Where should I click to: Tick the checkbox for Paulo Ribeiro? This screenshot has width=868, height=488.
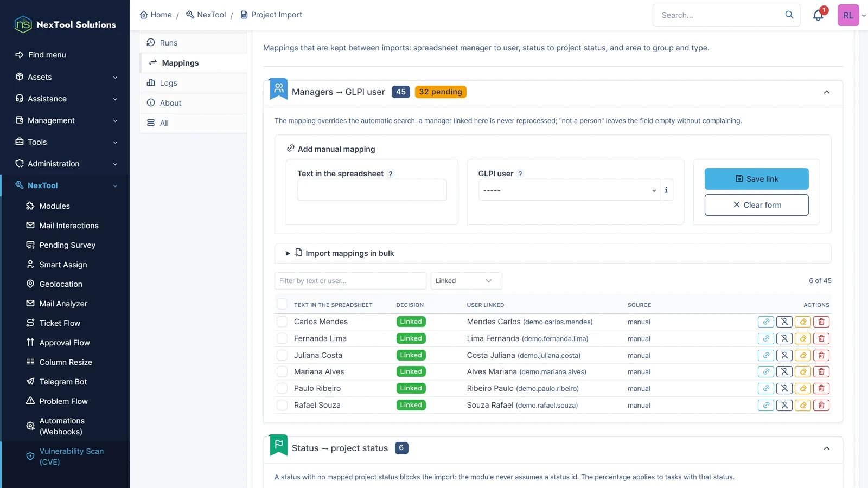(x=282, y=388)
